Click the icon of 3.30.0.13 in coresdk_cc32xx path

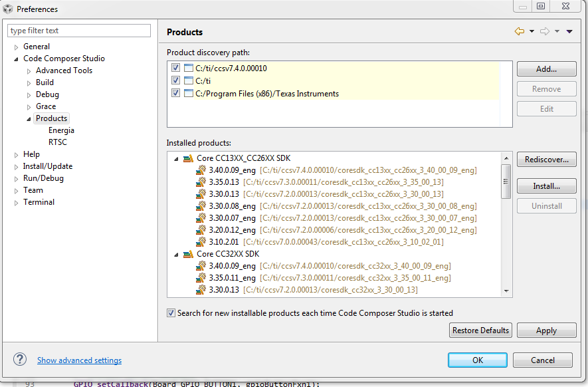201,290
